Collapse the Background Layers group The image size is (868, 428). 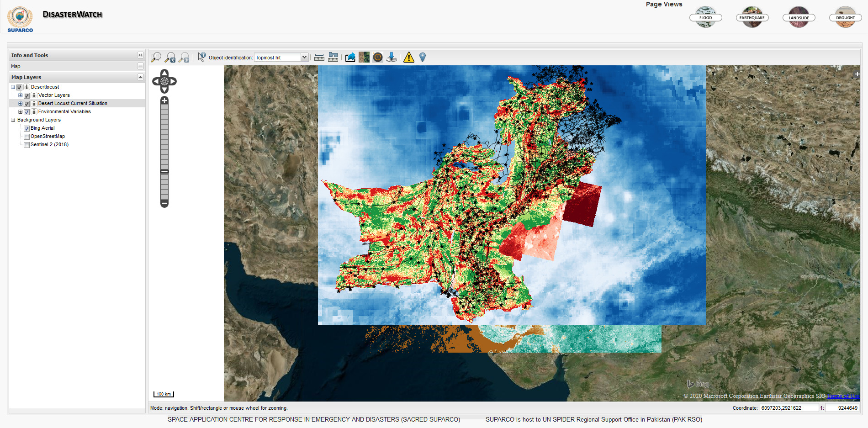click(x=13, y=120)
